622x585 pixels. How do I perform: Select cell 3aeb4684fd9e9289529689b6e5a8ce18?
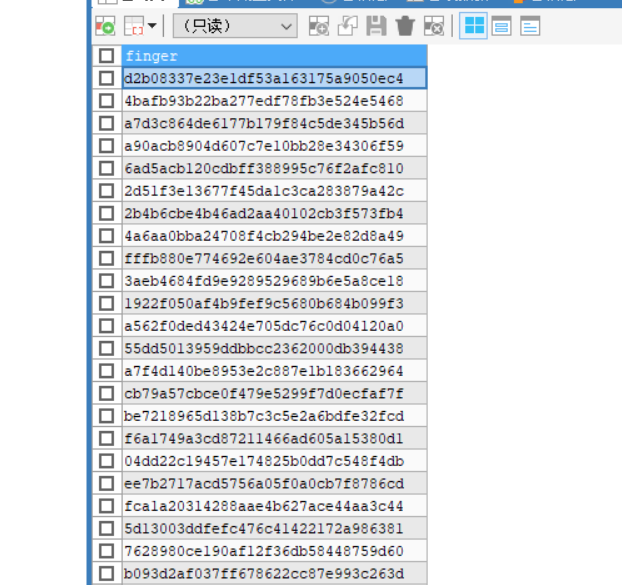pos(275,281)
